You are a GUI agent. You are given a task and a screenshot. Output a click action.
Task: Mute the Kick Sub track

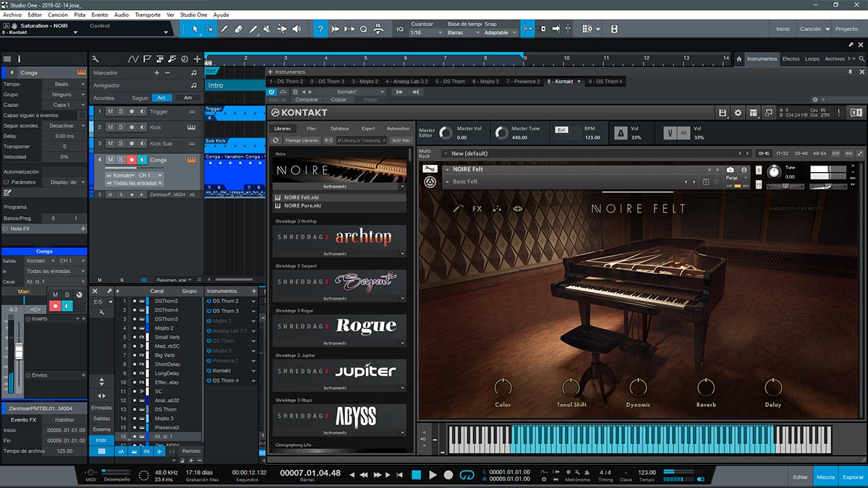110,144
